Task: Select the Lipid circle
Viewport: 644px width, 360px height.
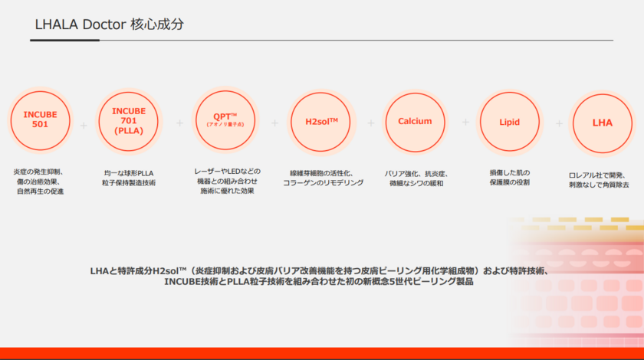Action: point(509,121)
